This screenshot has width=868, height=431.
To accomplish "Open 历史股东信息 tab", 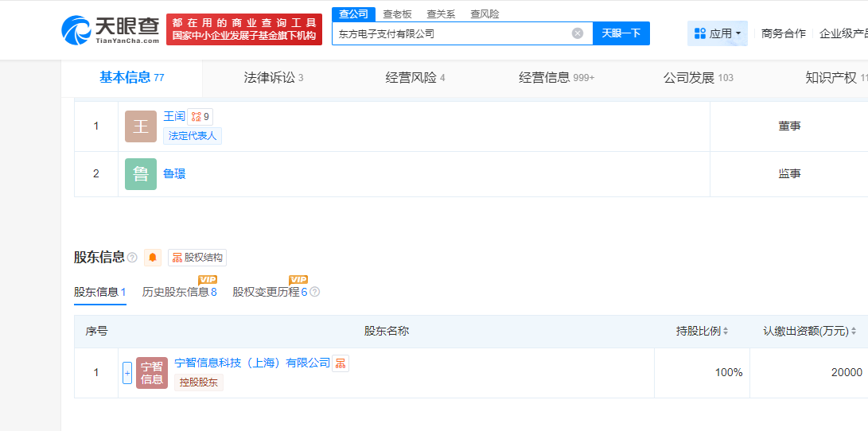I will pyautogui.click(x=179, y=292).
